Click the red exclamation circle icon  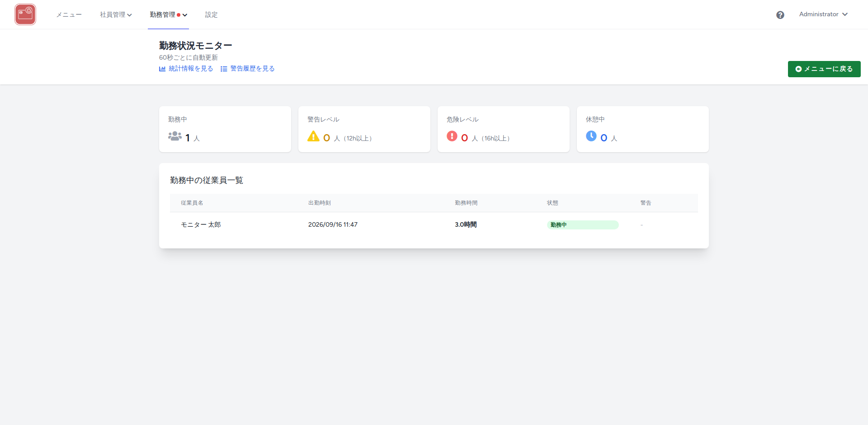pos(452,136)
